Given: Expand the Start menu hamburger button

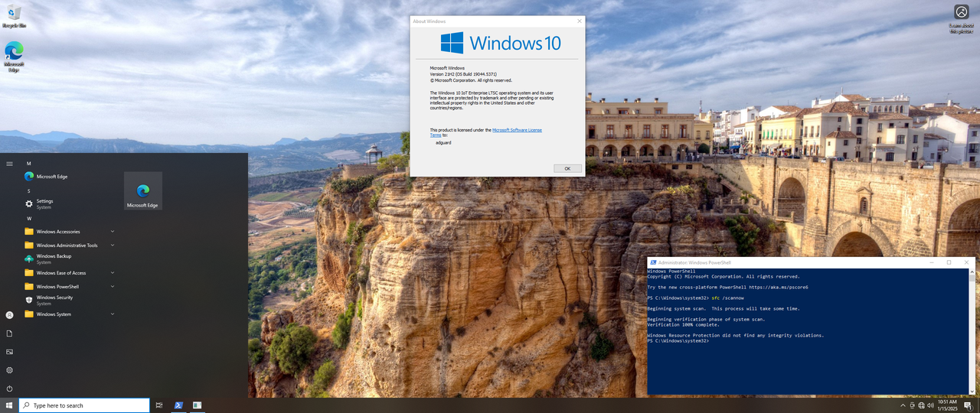Looking at the screenshot, I should tap(9, 163).
